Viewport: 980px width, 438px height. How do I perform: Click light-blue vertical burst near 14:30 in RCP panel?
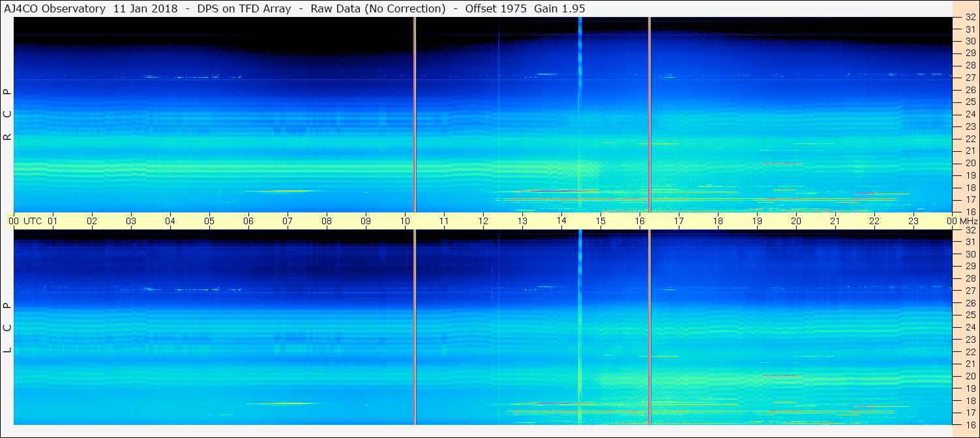coord(580,114)
